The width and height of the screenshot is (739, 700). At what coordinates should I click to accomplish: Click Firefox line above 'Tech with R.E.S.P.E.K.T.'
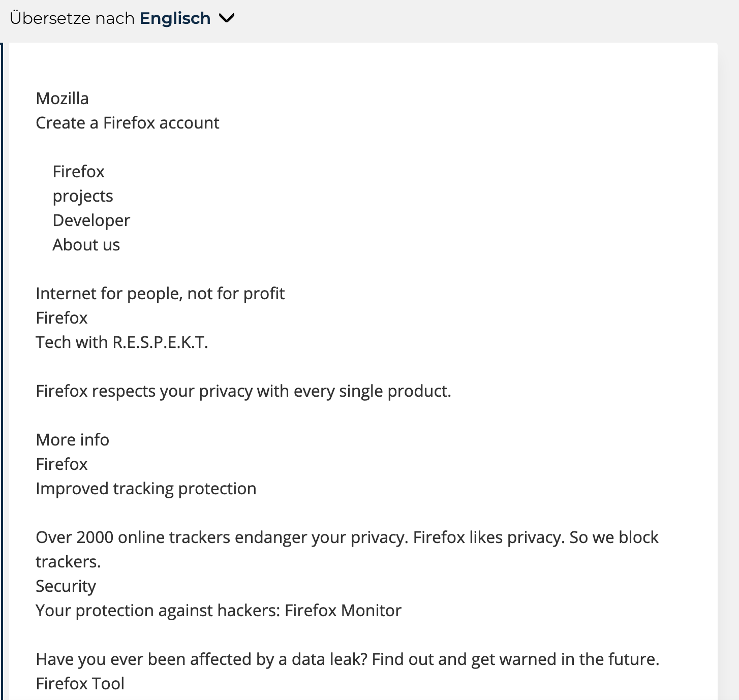coord(62,318)
